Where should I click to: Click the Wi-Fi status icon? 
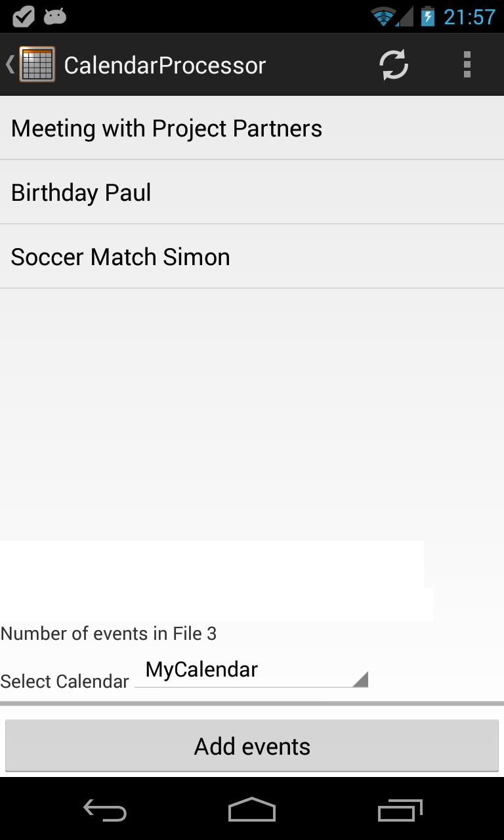pyautogui.click(x=385, y=16)
